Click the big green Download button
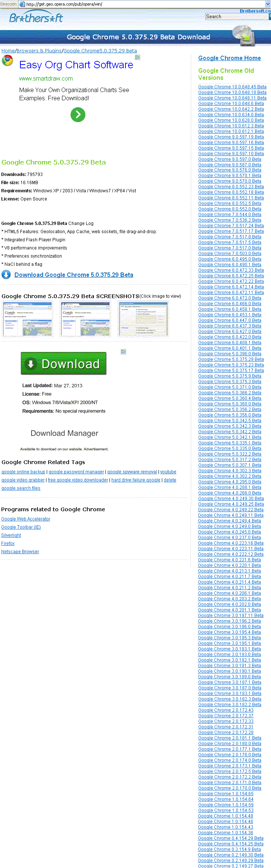This screenshot has height=868, width=271. (63, 363)
